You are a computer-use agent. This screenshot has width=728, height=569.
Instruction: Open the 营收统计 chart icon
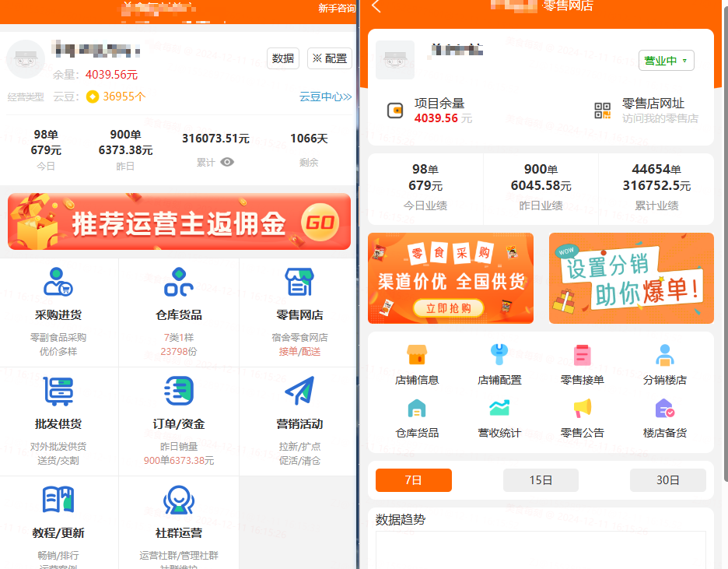tap(499, 408)
